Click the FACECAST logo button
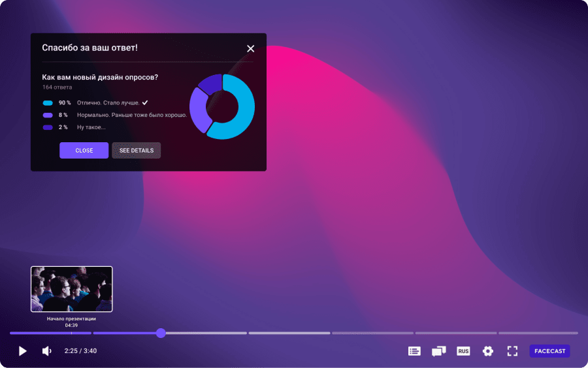 (549, 351)
